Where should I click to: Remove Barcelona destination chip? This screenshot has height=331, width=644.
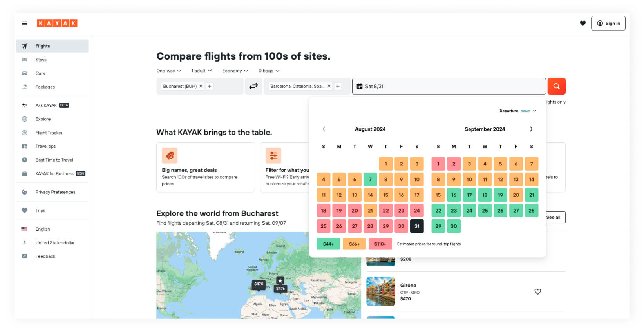pos(329,86)
